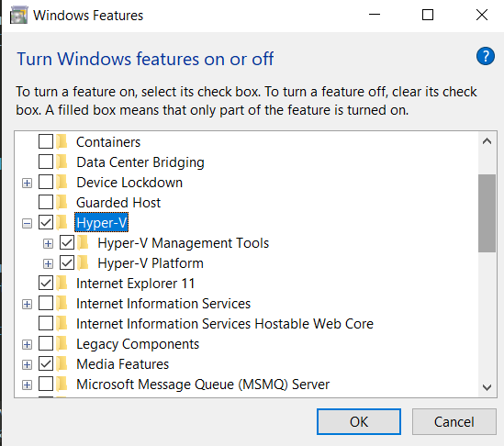Maximize the Windows Features window

tap(428, 15)
